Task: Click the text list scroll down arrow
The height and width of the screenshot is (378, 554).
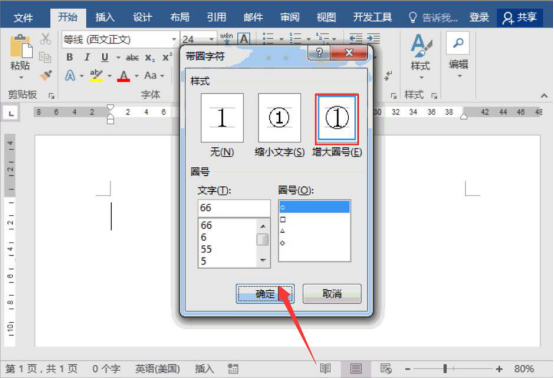Action: [x=263, y=260]
